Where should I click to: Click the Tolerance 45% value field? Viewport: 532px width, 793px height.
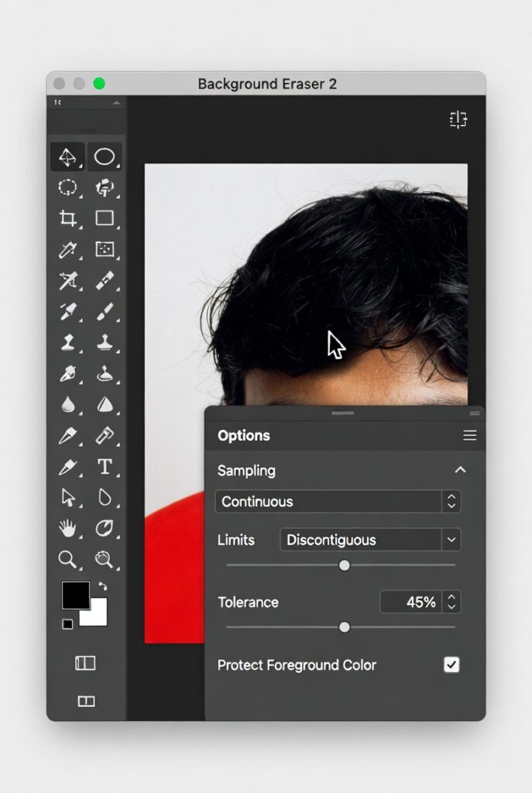pyautogui.click(x=411, y=602)
